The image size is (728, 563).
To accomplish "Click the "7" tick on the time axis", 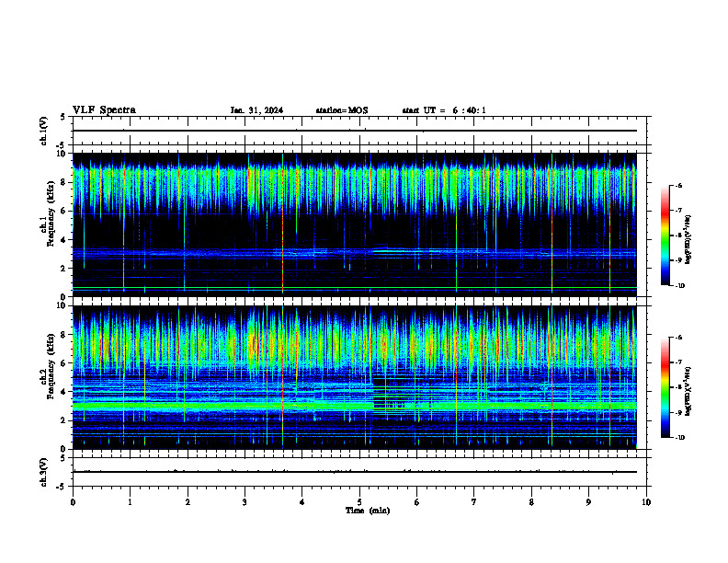I will (x=474, y=502).
